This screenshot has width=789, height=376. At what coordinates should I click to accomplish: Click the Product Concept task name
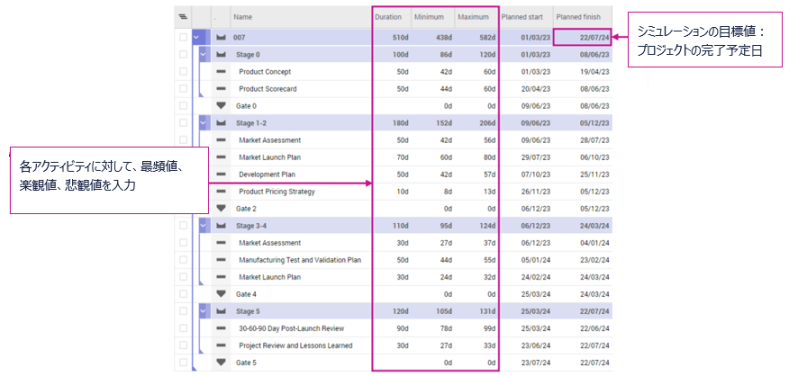265,71
